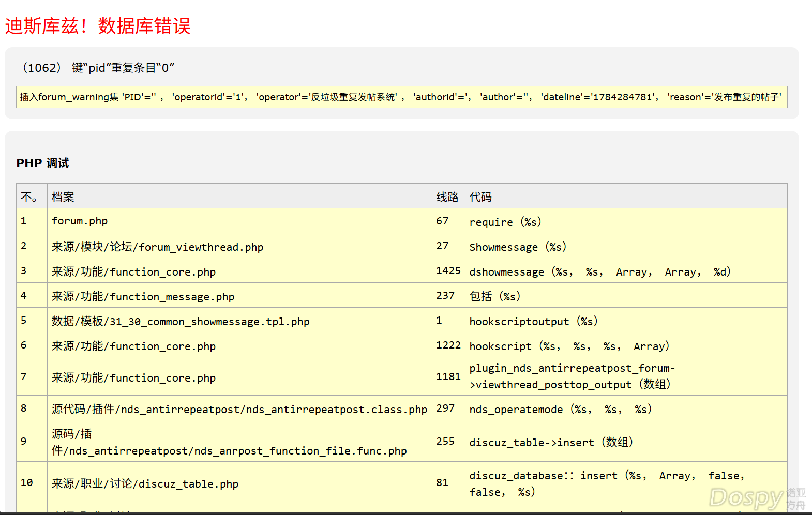The width and height of the screenshot is (812, 515).
Task: Click line number 1181
Action: coord(448,376)
